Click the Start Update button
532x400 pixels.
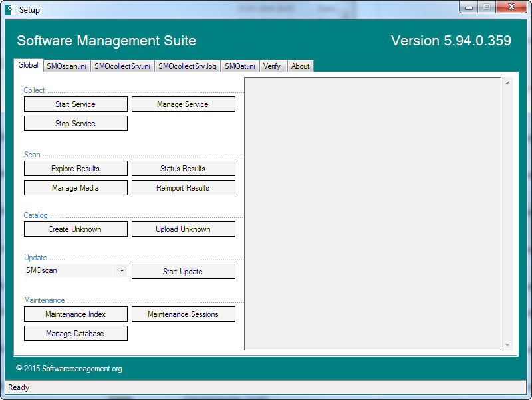coord(183,272)
